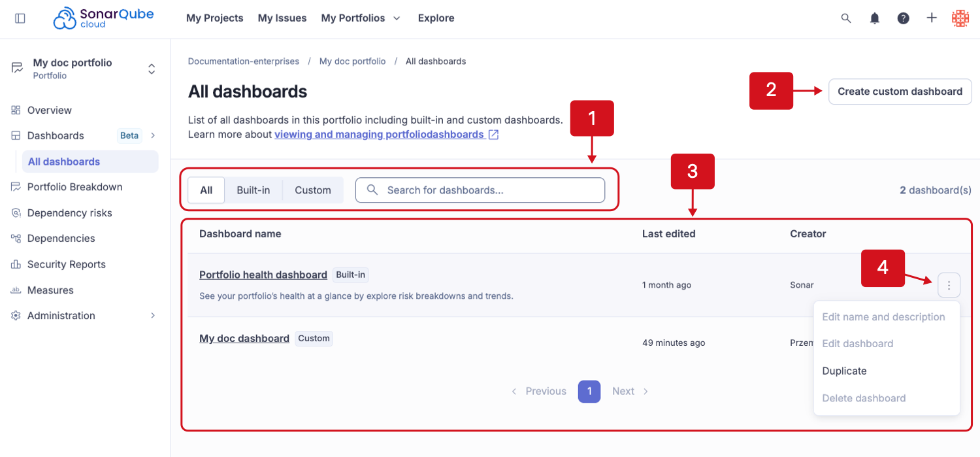Expand the Administration sidebar section
Screen dimensions: 980x457
point(61,315)
